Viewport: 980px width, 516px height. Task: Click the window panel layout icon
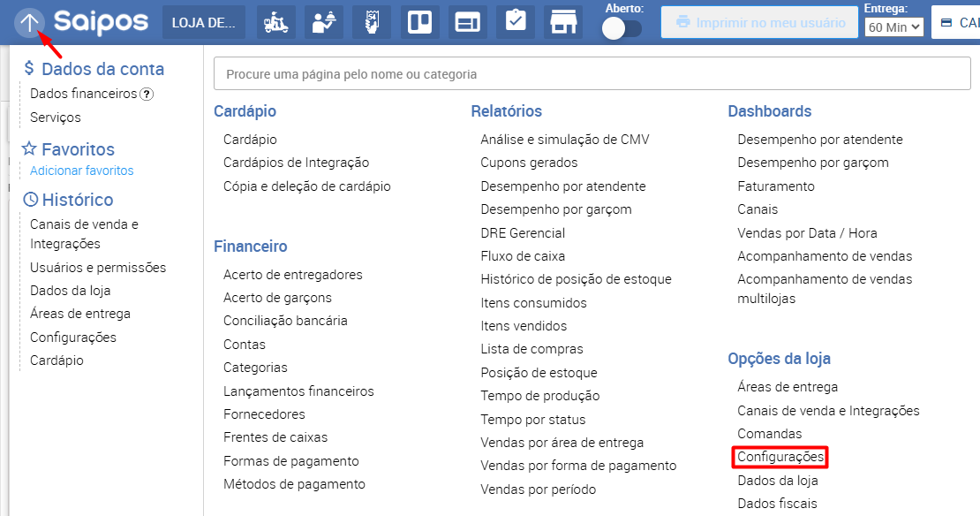click(467, 22)
